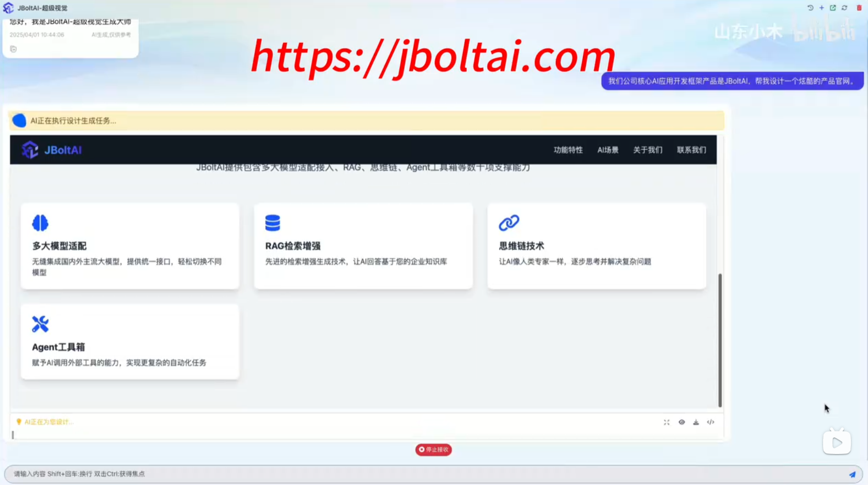Click the message input field
This screenshot has width=868, height=485.
pos(433,474)
